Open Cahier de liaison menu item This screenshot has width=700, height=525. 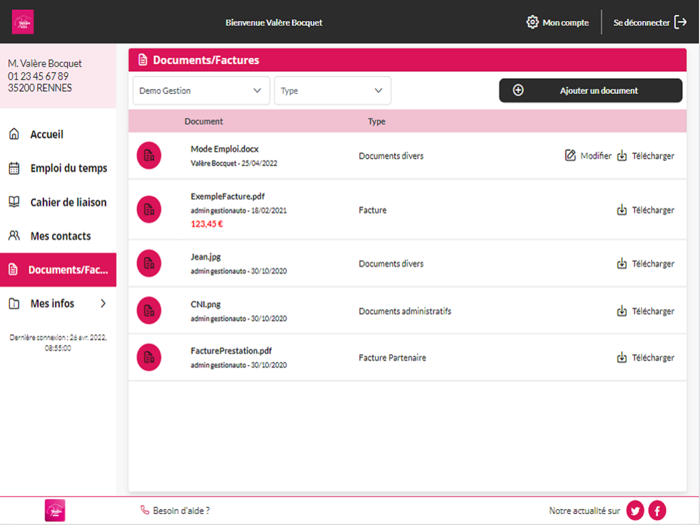click(68, 202)
